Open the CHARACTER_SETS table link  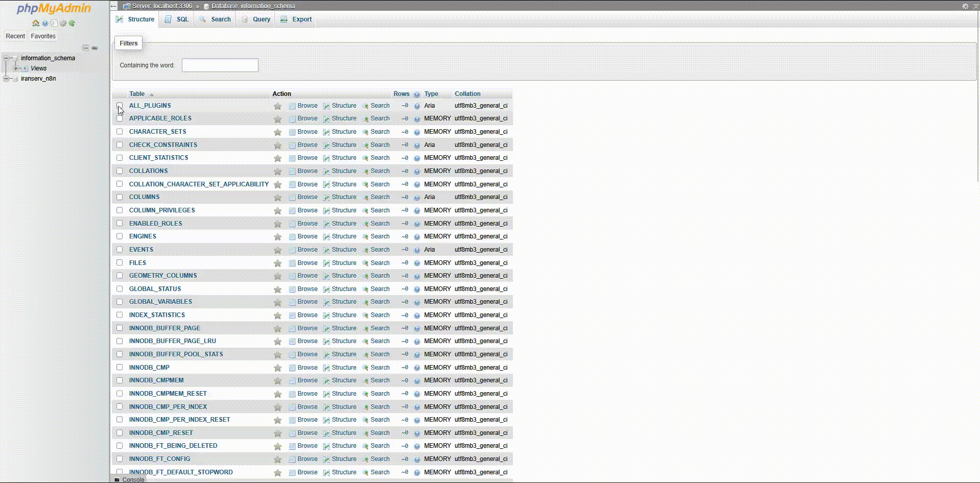(157, 132)
